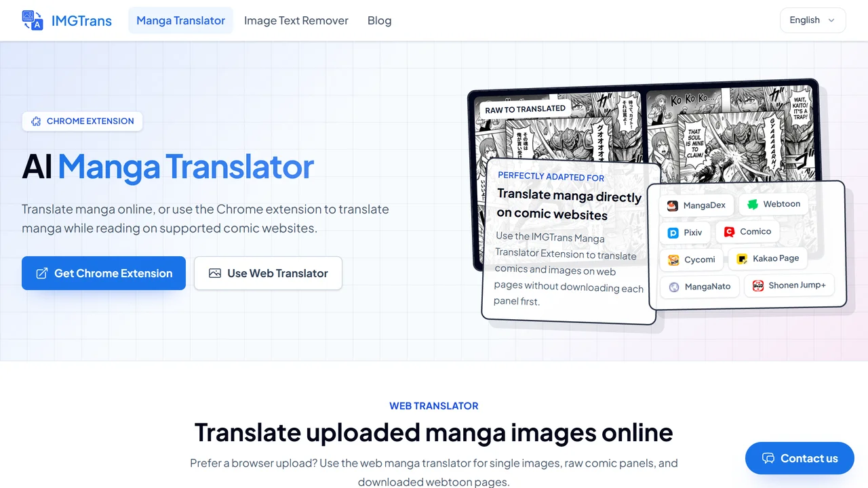Click the Contact us button

800,458
